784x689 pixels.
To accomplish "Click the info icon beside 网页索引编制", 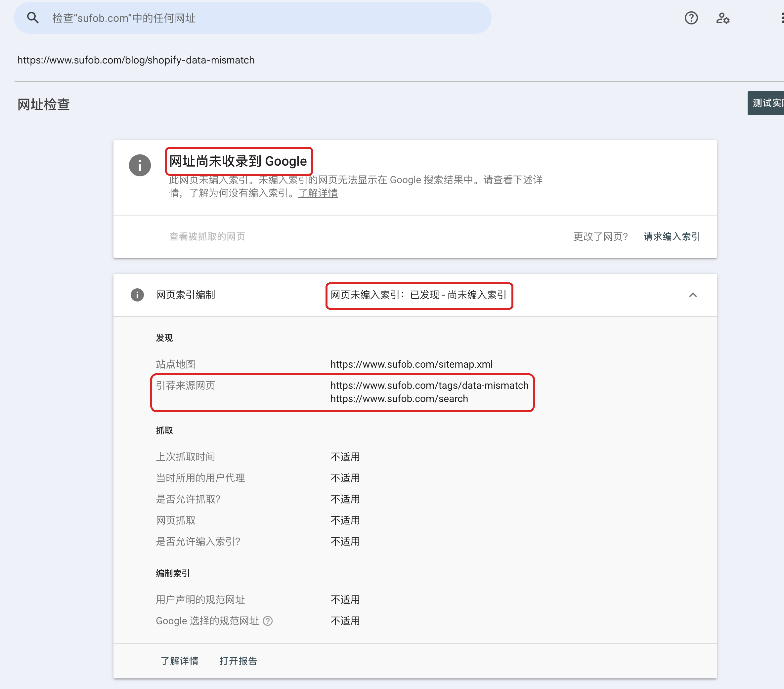I will [137, 295].
